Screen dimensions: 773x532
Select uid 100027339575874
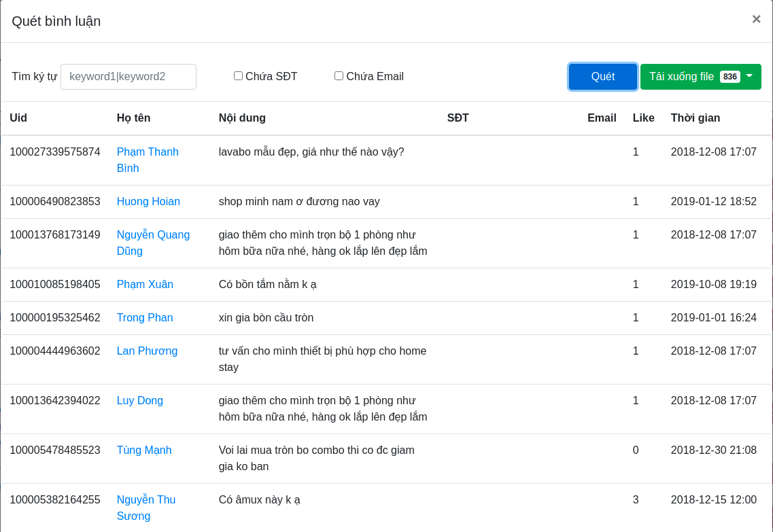click(55, 152)
